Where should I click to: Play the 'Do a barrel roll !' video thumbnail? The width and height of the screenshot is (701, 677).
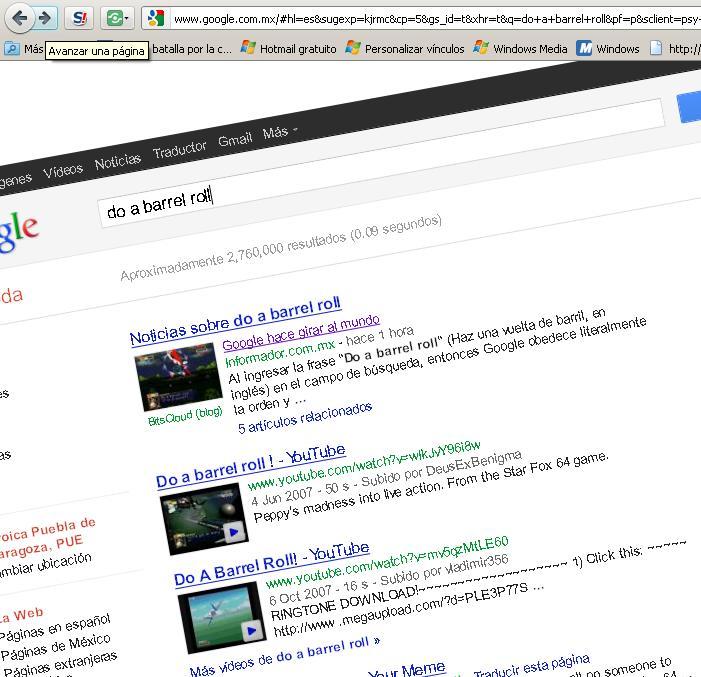(204, 519)
